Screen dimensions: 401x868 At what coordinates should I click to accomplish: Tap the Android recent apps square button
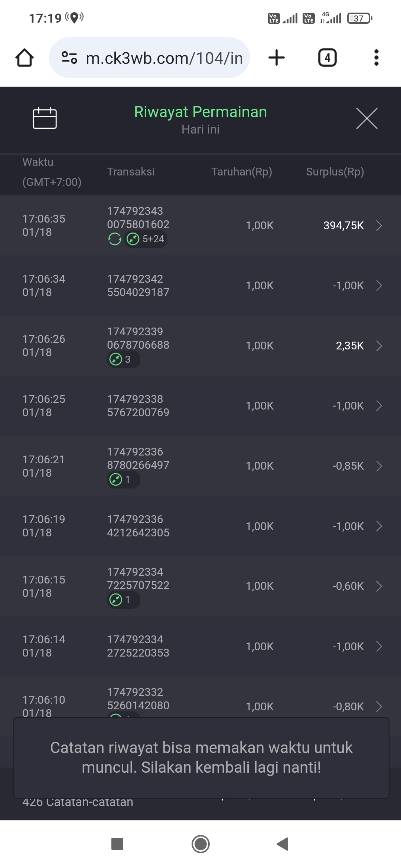[117, 844]
